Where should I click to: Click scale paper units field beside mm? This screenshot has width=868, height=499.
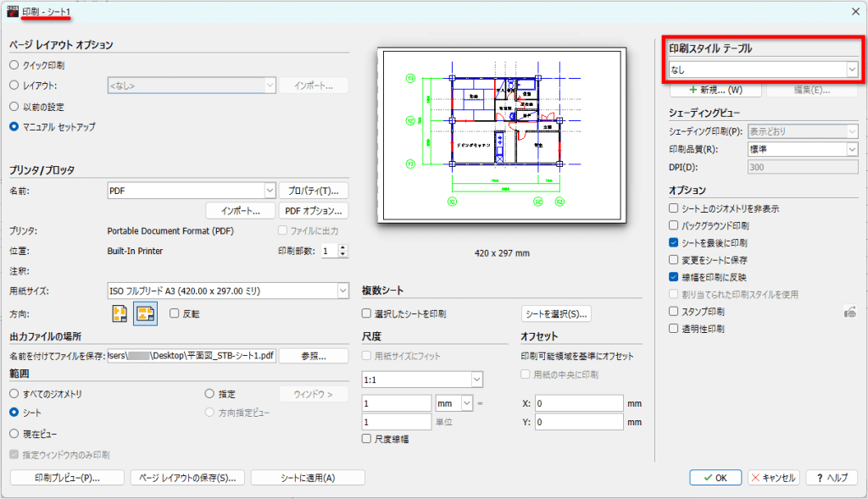click(x=397, y=403)
